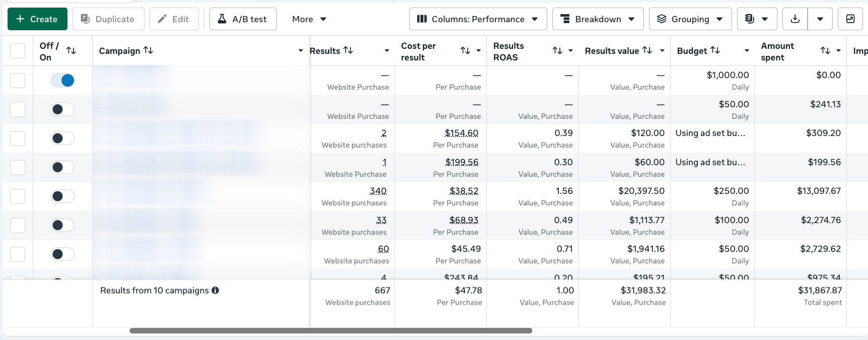Open Columns: Performance dropdown
The height and width of the screenshot is (340, 868).
pyautogui.click(x=478, y=19)
